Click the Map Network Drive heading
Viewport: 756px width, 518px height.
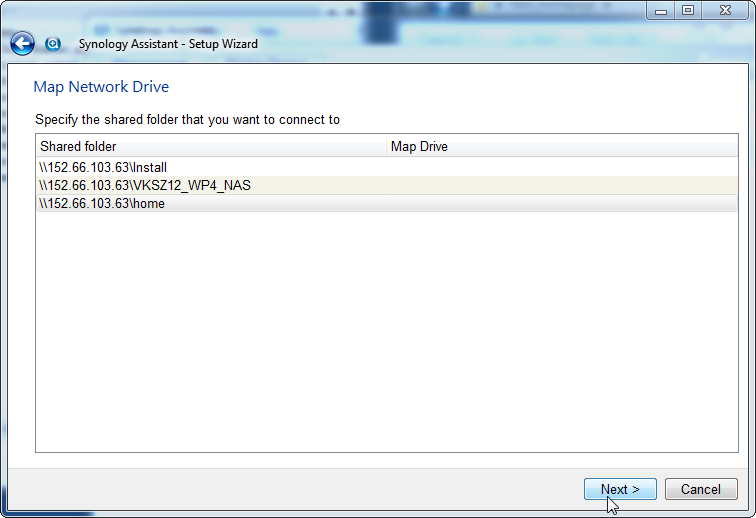101,87
